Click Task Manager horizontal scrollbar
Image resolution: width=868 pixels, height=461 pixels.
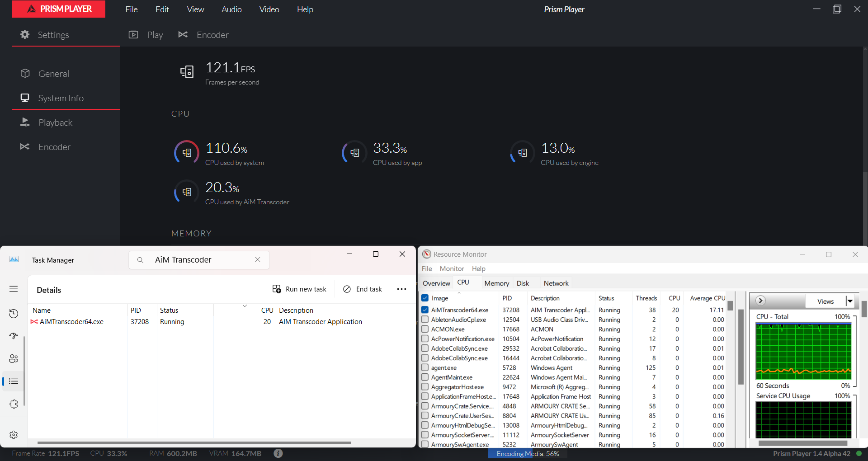click(x=194, y=442)
